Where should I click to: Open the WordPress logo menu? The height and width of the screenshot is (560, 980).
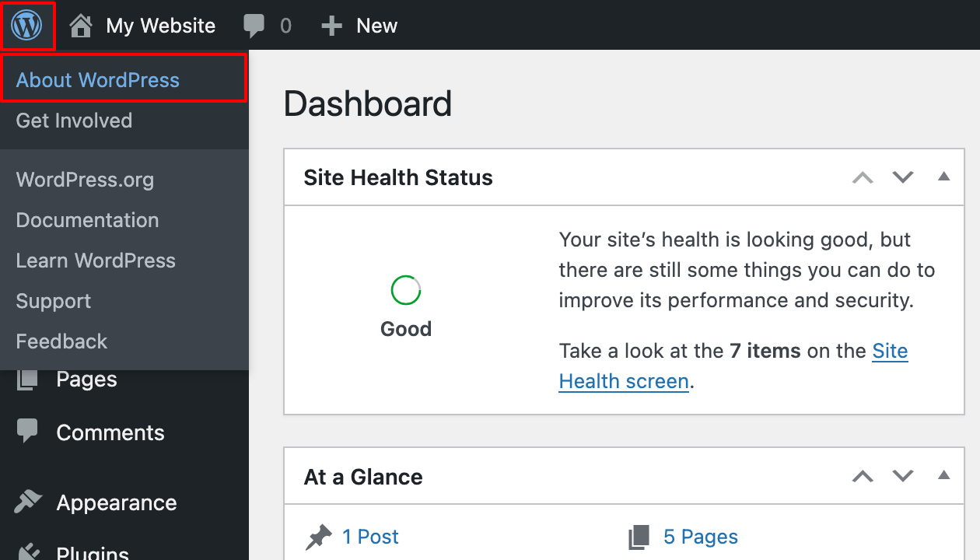click(27, 25)
